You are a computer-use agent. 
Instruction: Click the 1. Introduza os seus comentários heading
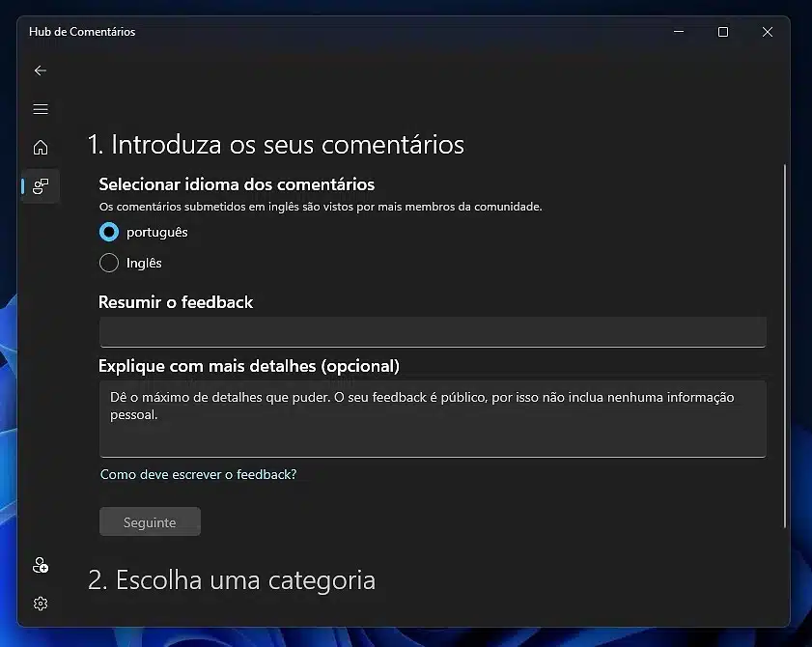(275, 145)
